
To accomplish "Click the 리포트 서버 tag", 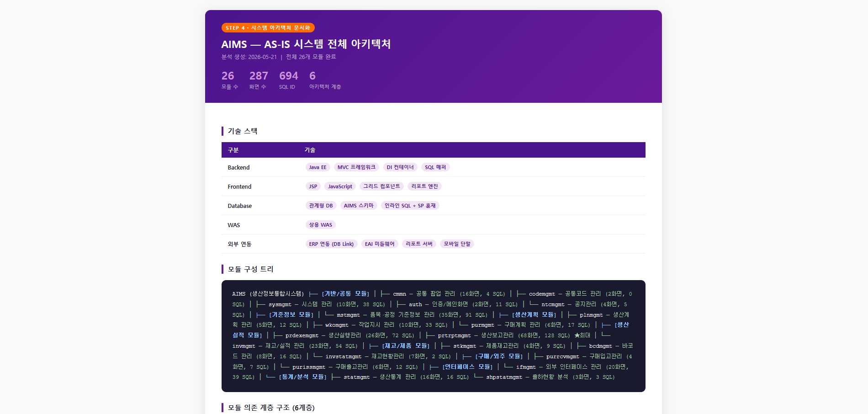I will [419, 244].
